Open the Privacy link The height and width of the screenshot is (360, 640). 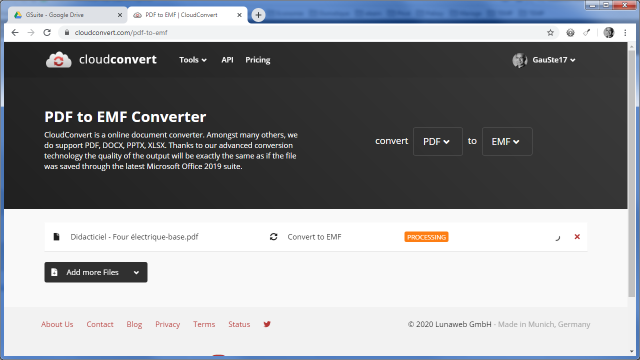click(167, 324)
